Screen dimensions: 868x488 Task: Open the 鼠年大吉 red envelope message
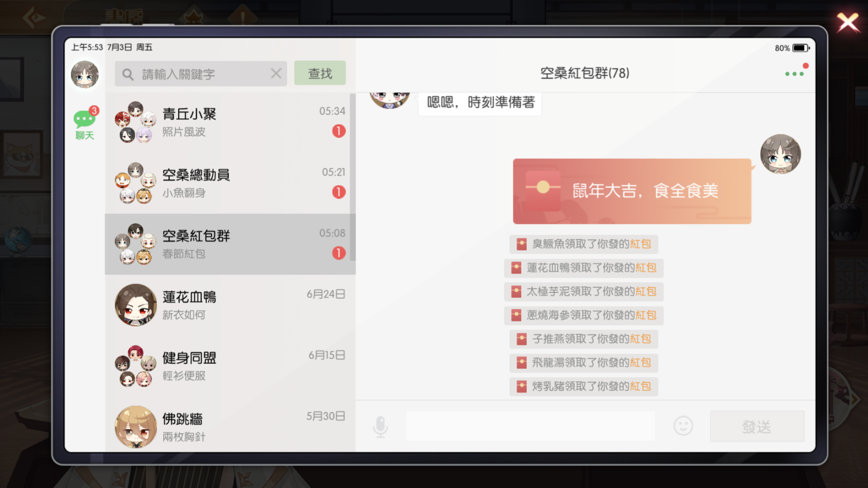[632, 191]
